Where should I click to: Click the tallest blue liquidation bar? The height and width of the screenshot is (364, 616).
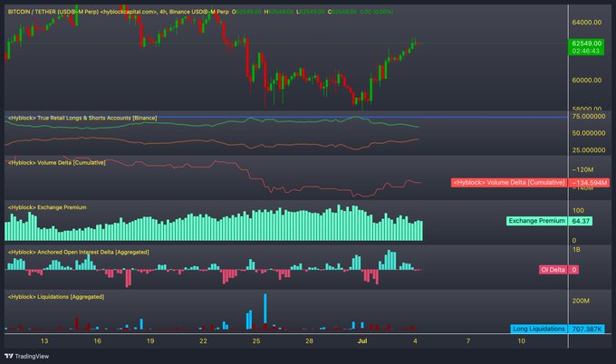click(x=265, y=308)
